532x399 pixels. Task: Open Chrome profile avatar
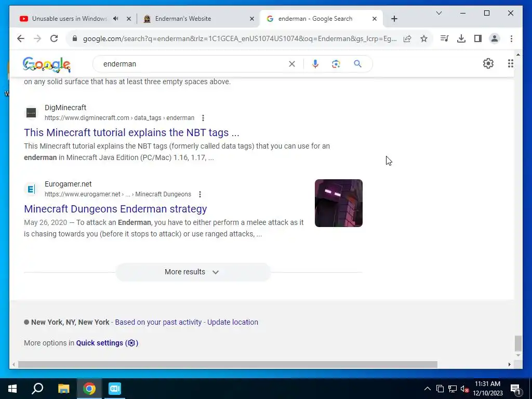coord(495,38)
